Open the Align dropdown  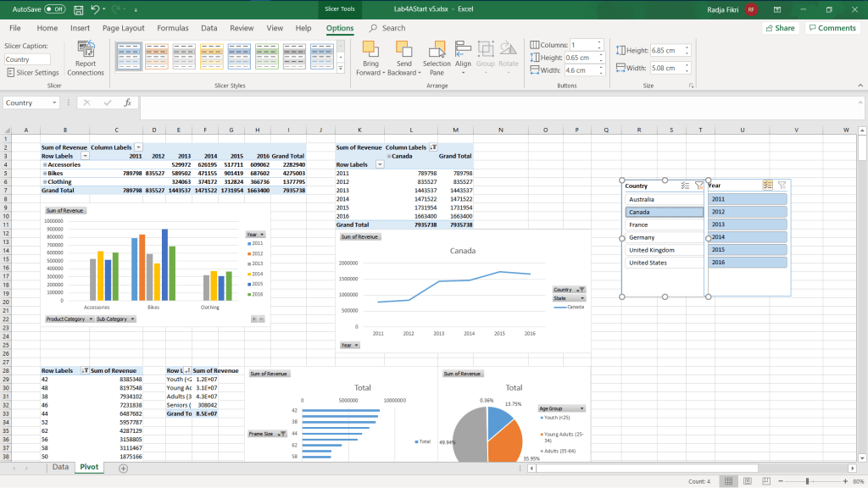click(x=463, y=57)
